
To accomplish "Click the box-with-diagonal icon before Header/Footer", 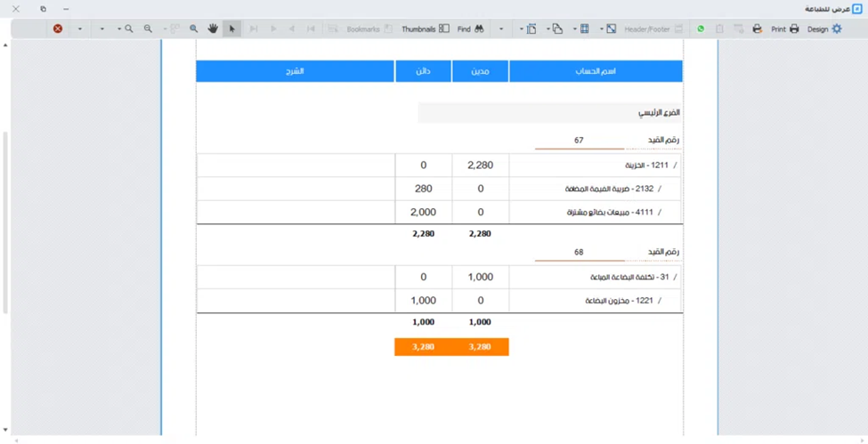I will [612, 28].
